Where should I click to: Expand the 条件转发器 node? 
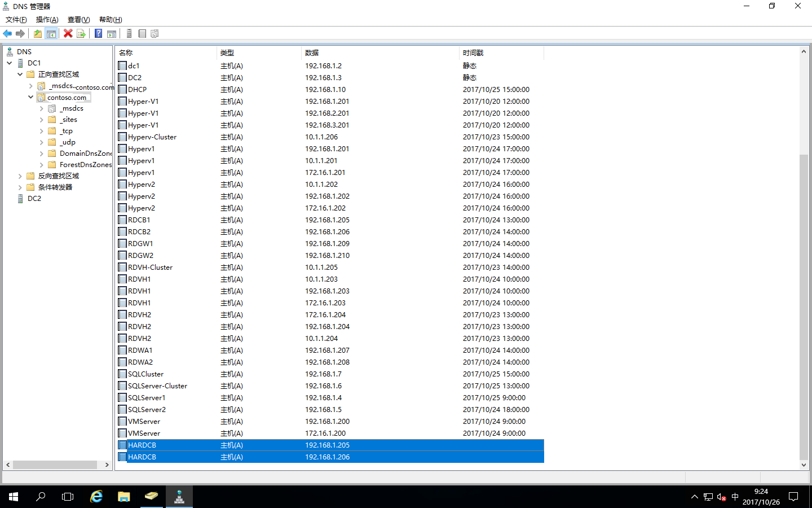tap(20, 187)
